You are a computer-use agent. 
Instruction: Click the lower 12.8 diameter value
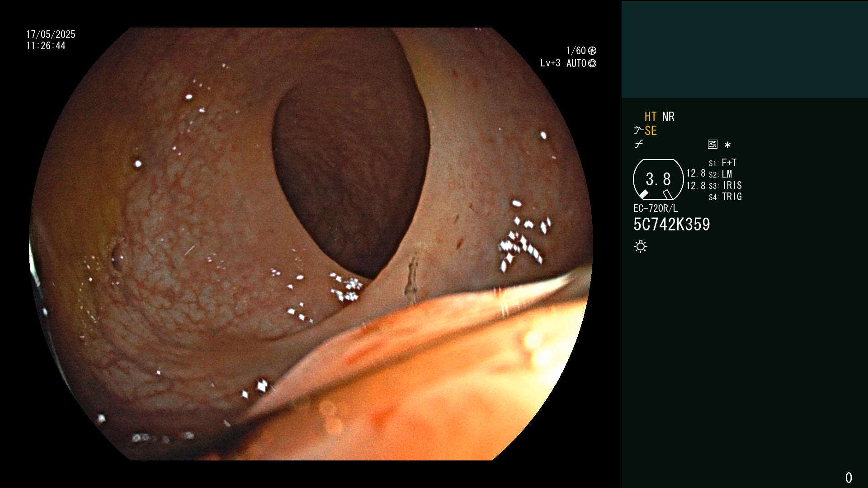tap(696, 186)
